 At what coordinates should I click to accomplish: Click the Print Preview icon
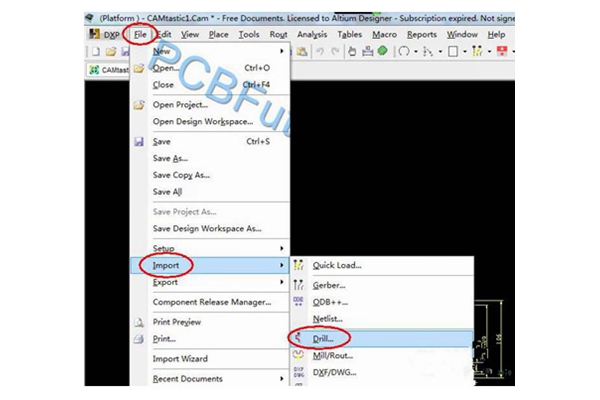[x=139, y=321]
